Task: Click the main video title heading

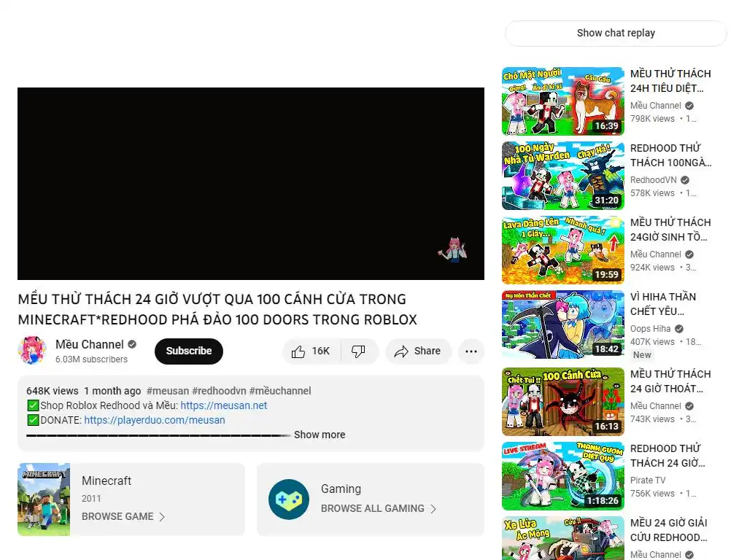Action: [217, 309]
